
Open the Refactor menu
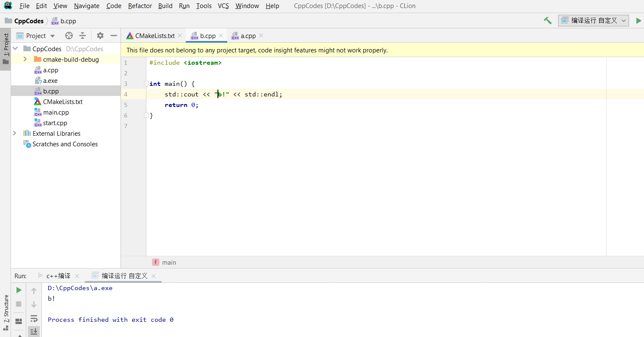point(140,6)
